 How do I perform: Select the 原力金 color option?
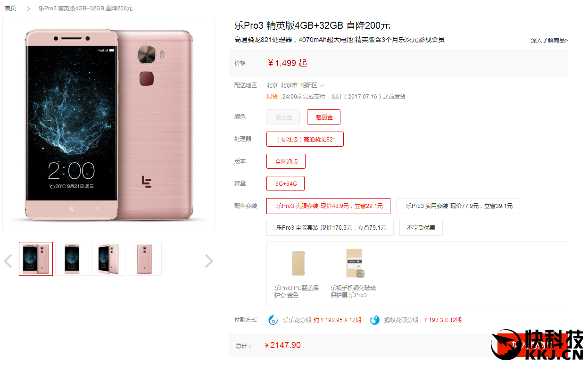(x=283, y=117)
